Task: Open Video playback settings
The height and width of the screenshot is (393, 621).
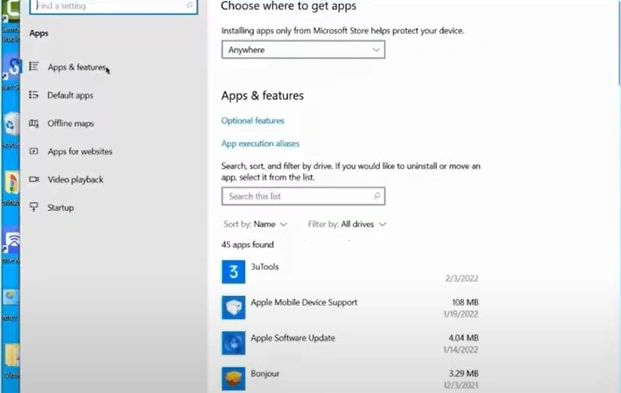Action: [75, 179]
